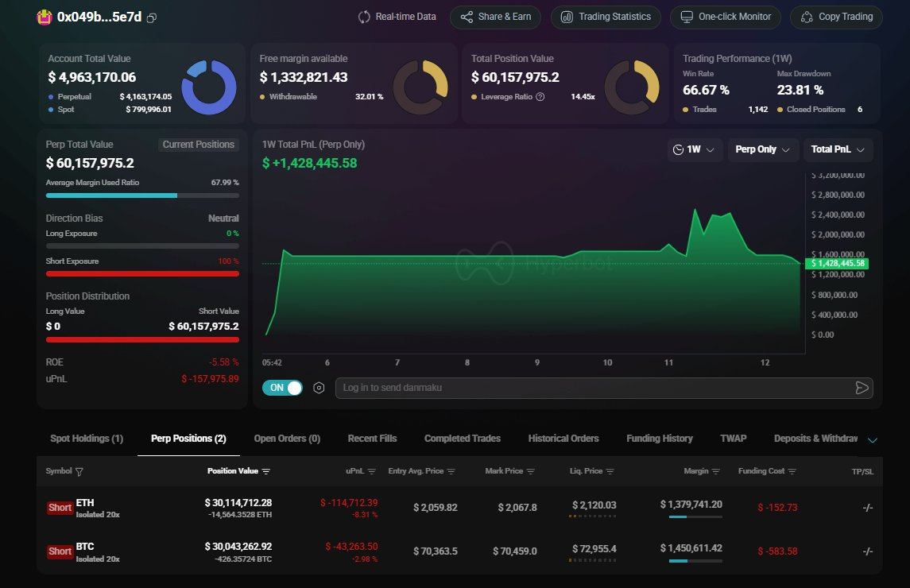Viewport: 910px width, 588px height.
Task: Open the Trading Statistics button
Action: pyautogui.click(x=606, y=17)
